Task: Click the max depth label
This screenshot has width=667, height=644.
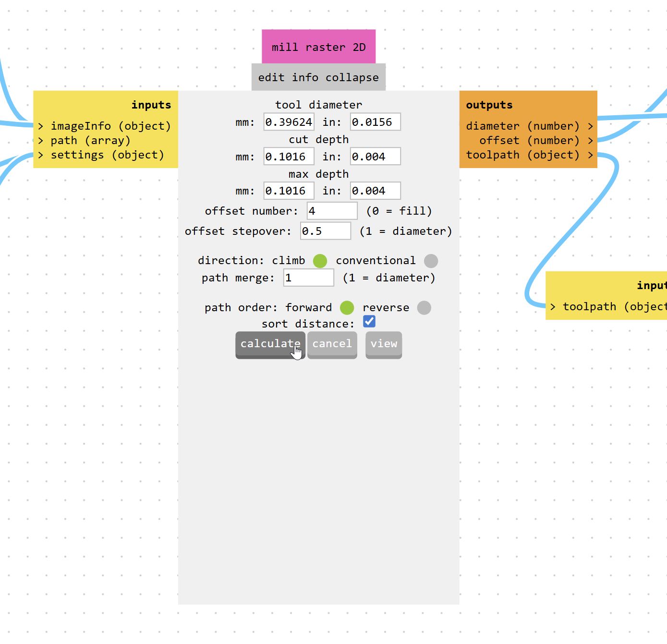Action: point(319,174)
